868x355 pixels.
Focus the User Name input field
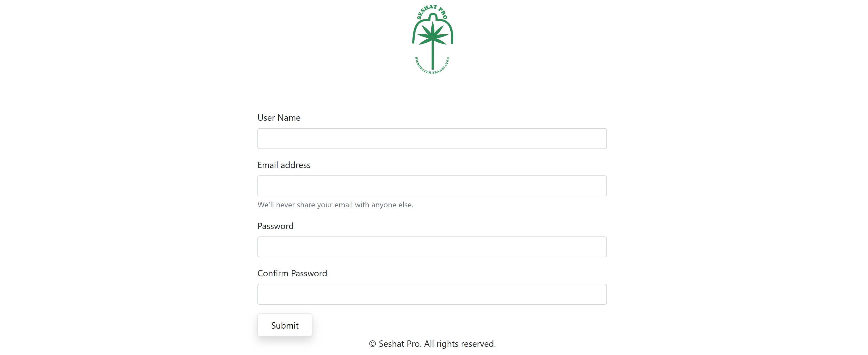tap(432, 138)
